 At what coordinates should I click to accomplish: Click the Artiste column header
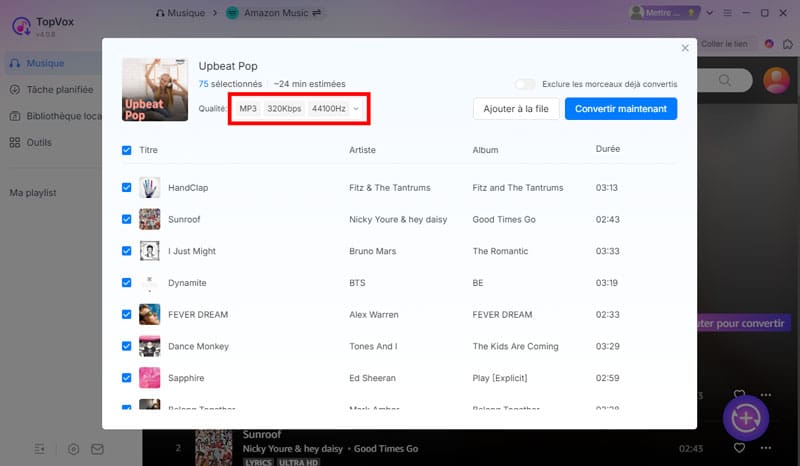click(x=362, y=150)
